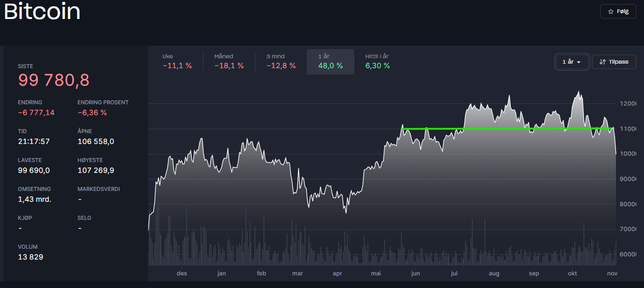
Task: Open the 1 år period dropdown
Action: tap(572, 62)
